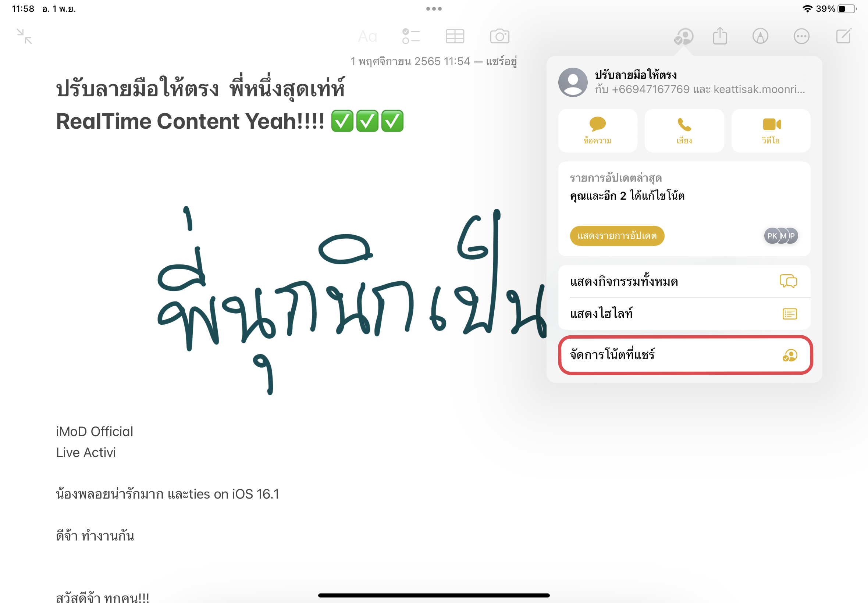Tap the yellow แสดงรายการอัปเดต button
This screenshot has width=868, height=603.
[x=617, y=236]
